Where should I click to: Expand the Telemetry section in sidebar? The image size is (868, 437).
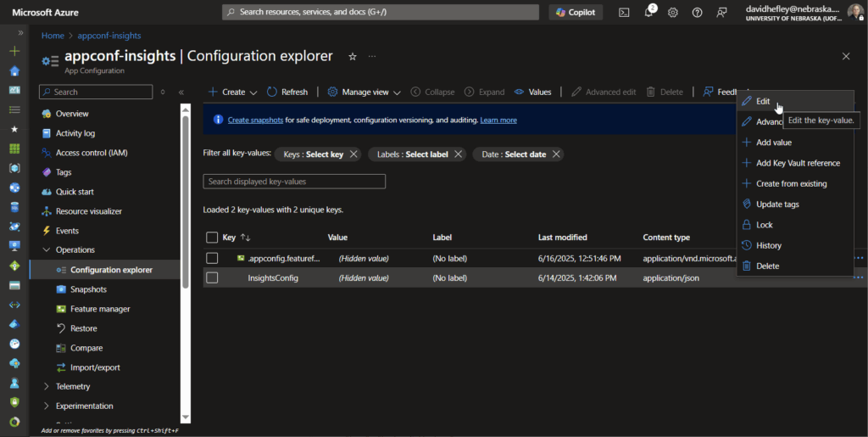point(72,386)
